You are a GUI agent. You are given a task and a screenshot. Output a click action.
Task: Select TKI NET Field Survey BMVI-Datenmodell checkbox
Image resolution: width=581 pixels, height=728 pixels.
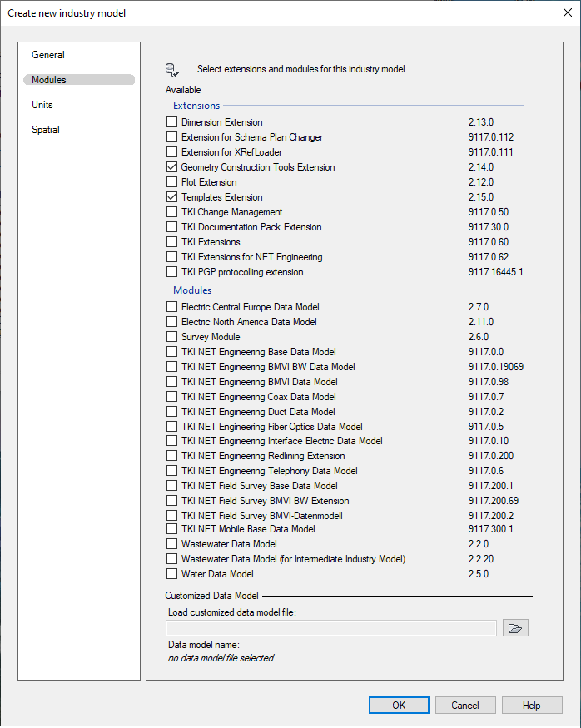(171, 515)
